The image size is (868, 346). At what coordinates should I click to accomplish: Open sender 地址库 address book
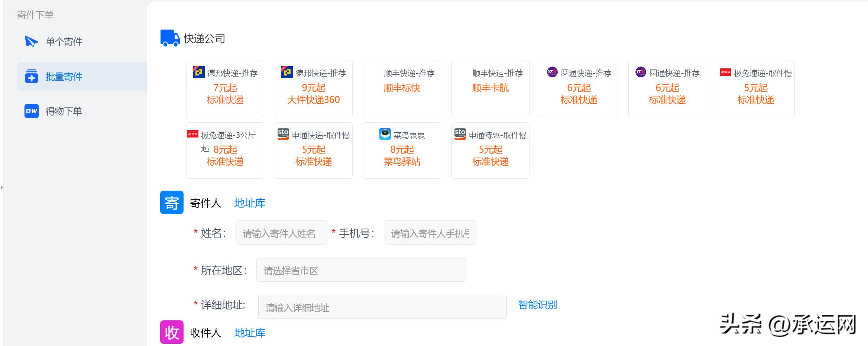pos(250,203)
